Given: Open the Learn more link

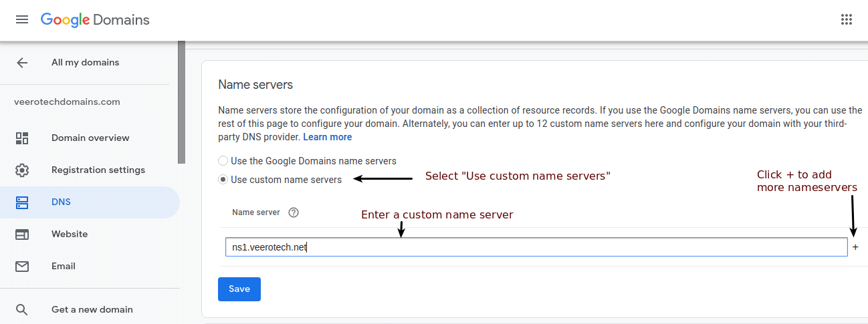Looking at the screenshot, I should point(328,137).
